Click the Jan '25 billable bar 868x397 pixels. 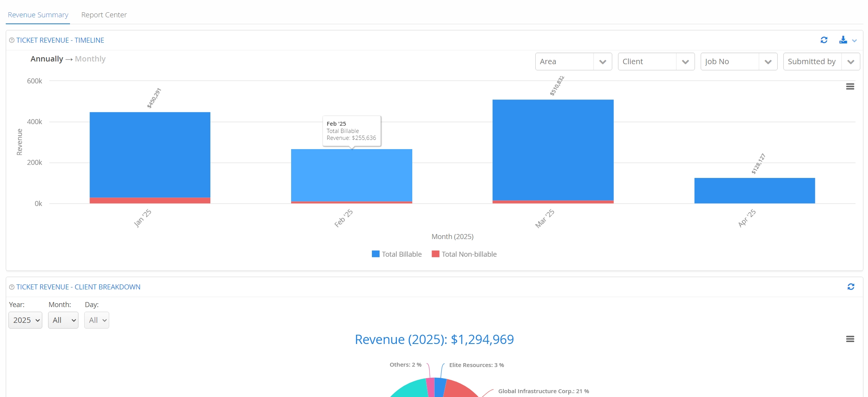coord(150,155)
